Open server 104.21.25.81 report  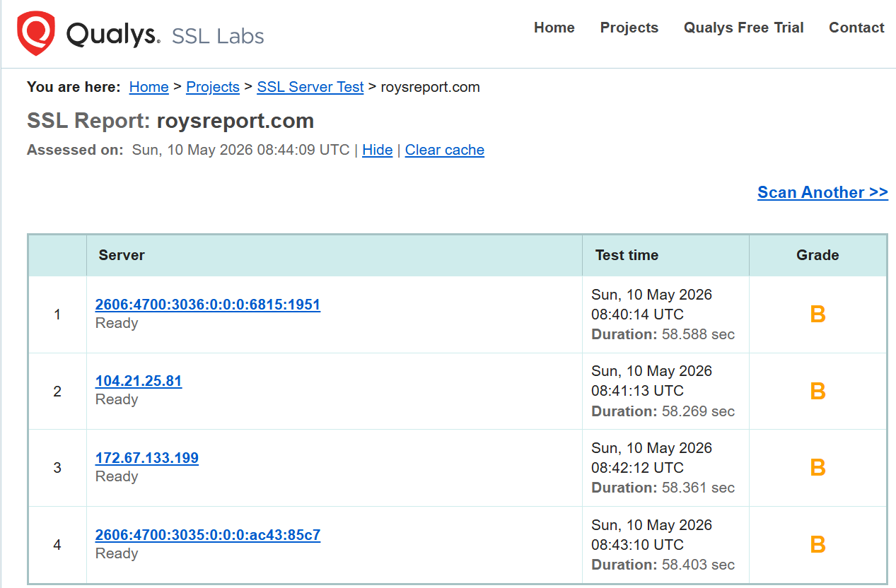pos(139,381)
